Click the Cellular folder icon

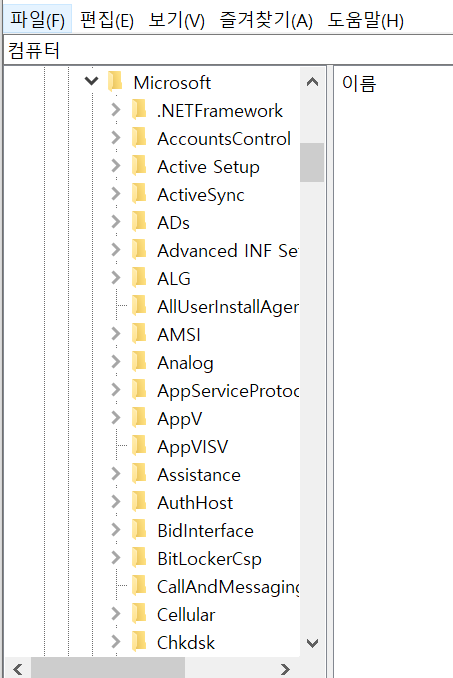(139, 614)
